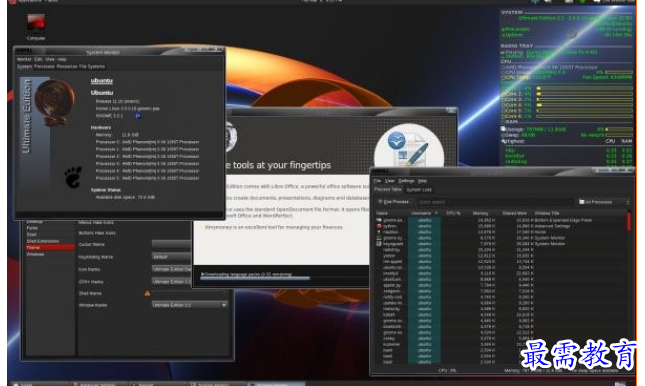The width and height of the screenshot is (645, 386).
Task: Open the View menu in System Monitor
Action: click(50, 59)
